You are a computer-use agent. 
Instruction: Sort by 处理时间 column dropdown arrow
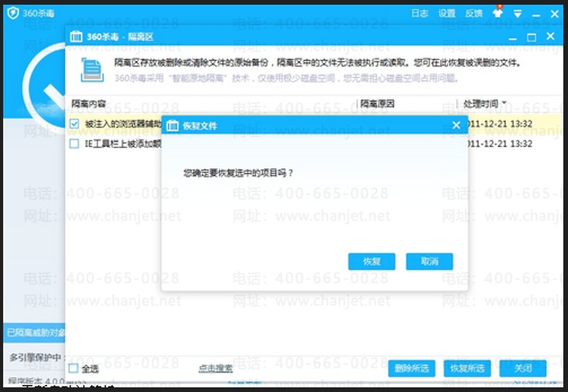pos(504,103)
